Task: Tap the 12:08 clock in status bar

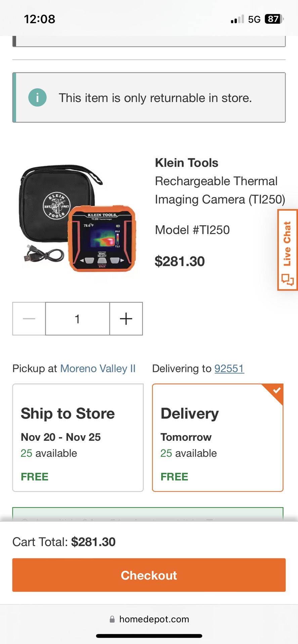Action: point(39,19)
